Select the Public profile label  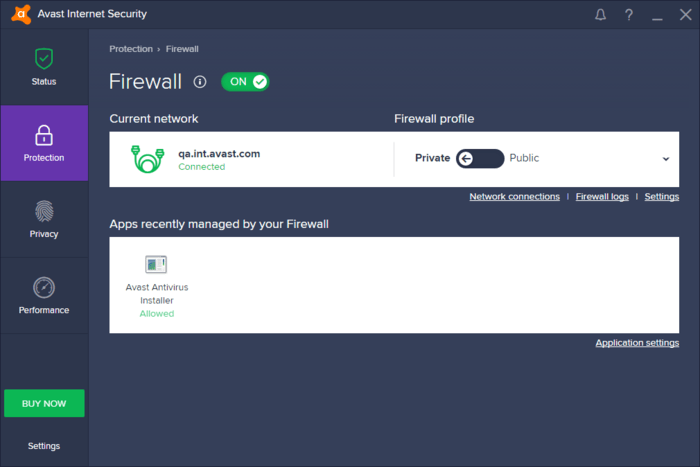point(524,158)
